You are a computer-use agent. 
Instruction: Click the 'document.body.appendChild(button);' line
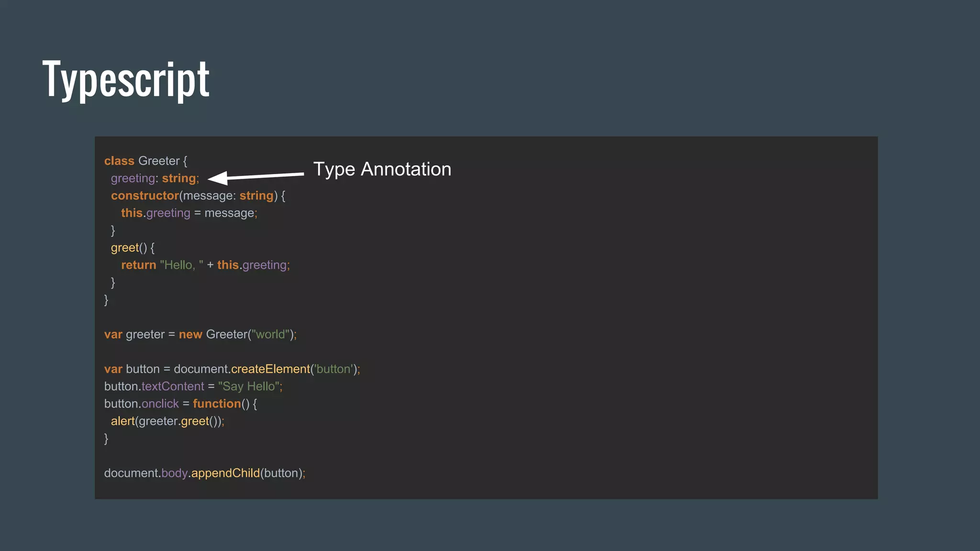point(205,473)
